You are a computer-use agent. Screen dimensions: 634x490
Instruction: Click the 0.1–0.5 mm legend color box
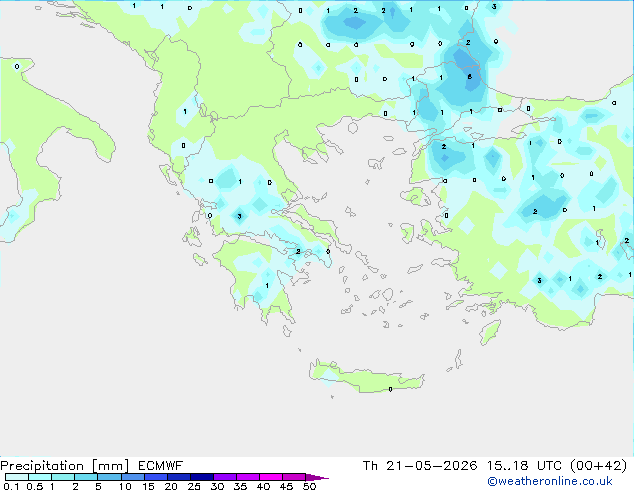pyautogui.click(x=17, y=477)
